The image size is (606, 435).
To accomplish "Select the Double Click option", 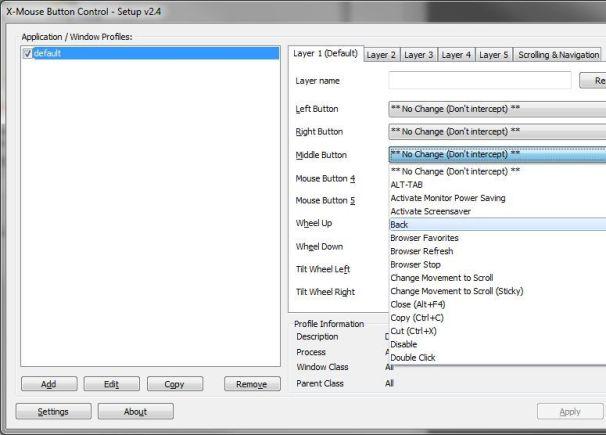I will click(497, 358).
